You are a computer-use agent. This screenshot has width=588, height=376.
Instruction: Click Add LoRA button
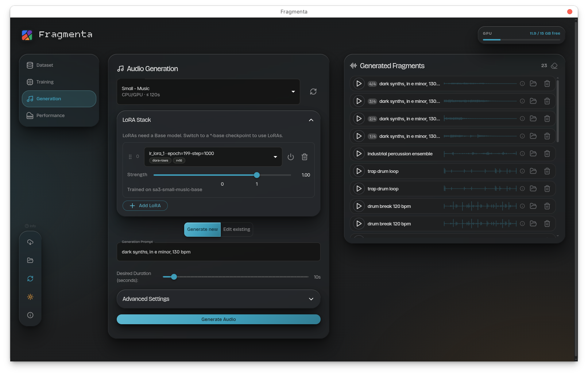(x=145, y=206)
